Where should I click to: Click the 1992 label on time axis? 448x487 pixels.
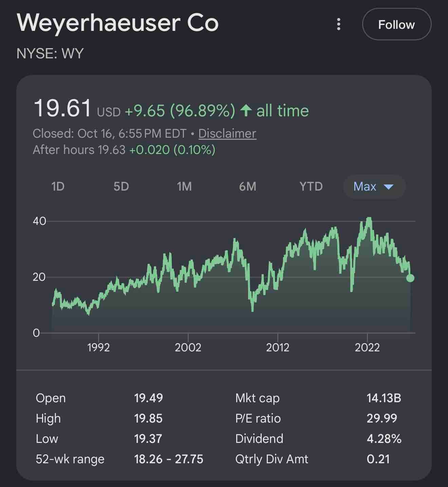[98, 347]
